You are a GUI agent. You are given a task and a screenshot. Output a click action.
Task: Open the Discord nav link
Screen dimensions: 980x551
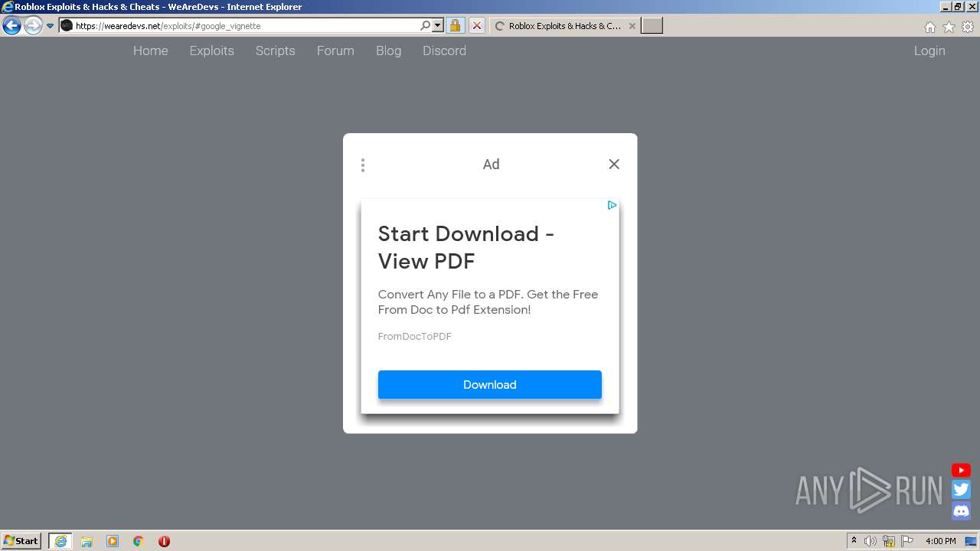pos(444,51)
